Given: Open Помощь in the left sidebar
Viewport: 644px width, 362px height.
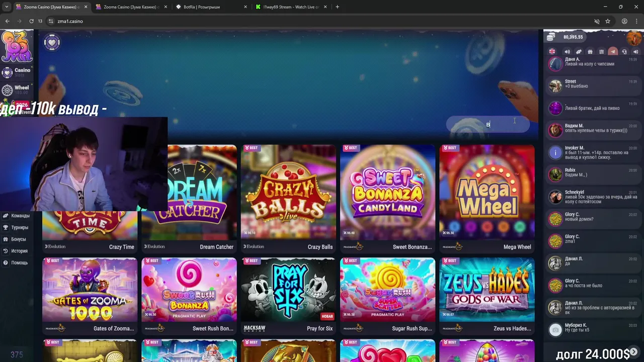Looking at the screenshot, I should 15,262.
